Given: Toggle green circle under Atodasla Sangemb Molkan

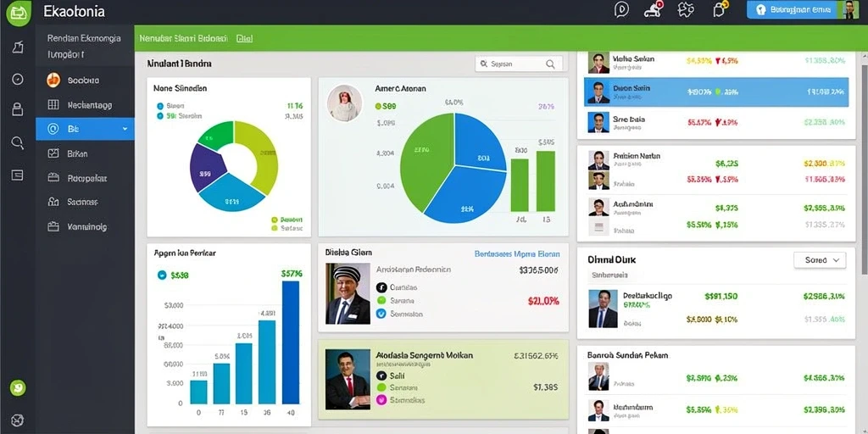Looking at the screenshot, I should pos(381,387).
